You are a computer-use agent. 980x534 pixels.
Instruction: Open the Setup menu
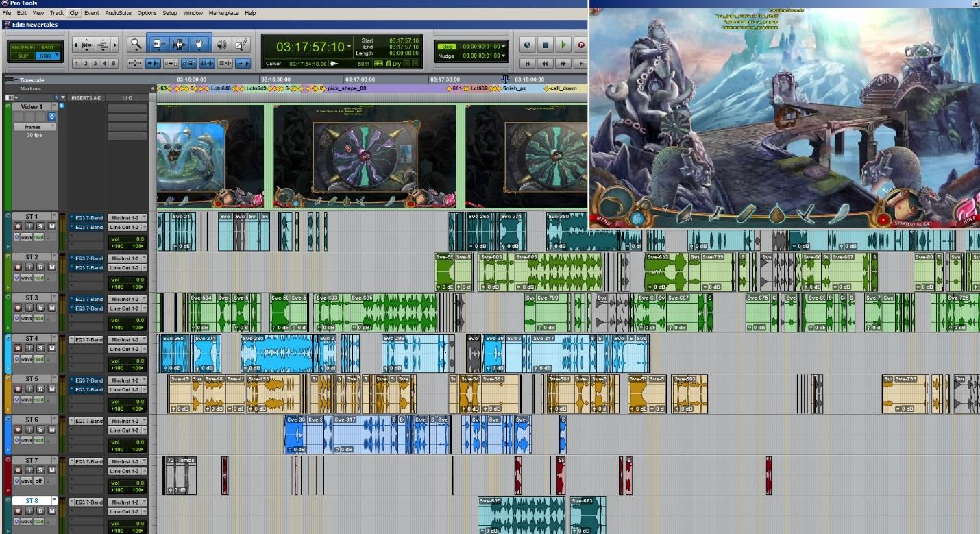(169, 13)
